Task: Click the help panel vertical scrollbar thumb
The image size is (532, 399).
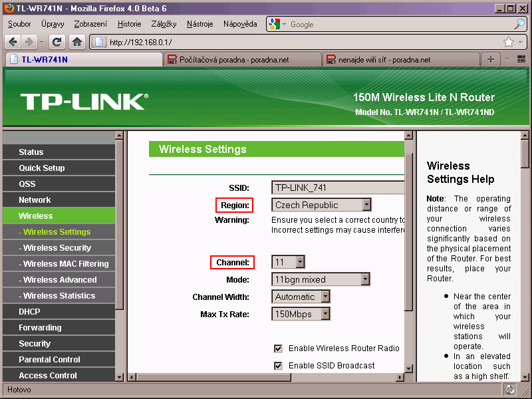Action: click(525, 154)
